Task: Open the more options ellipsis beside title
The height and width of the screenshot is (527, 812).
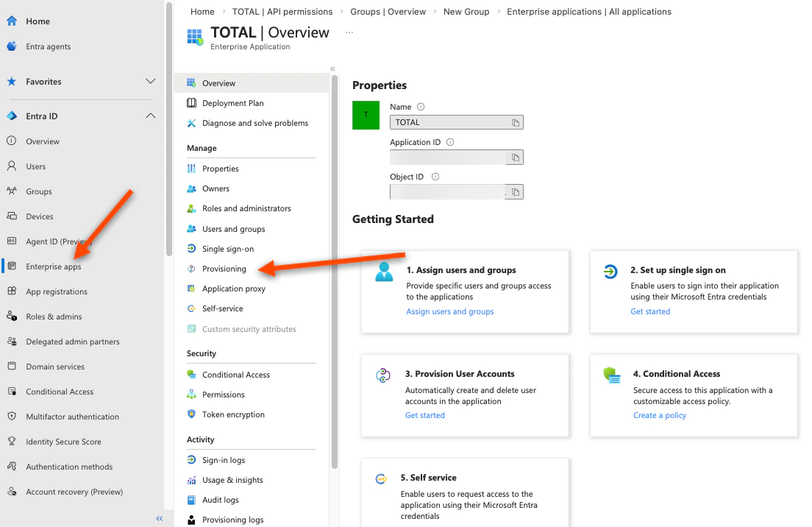Action: [349, 32]
